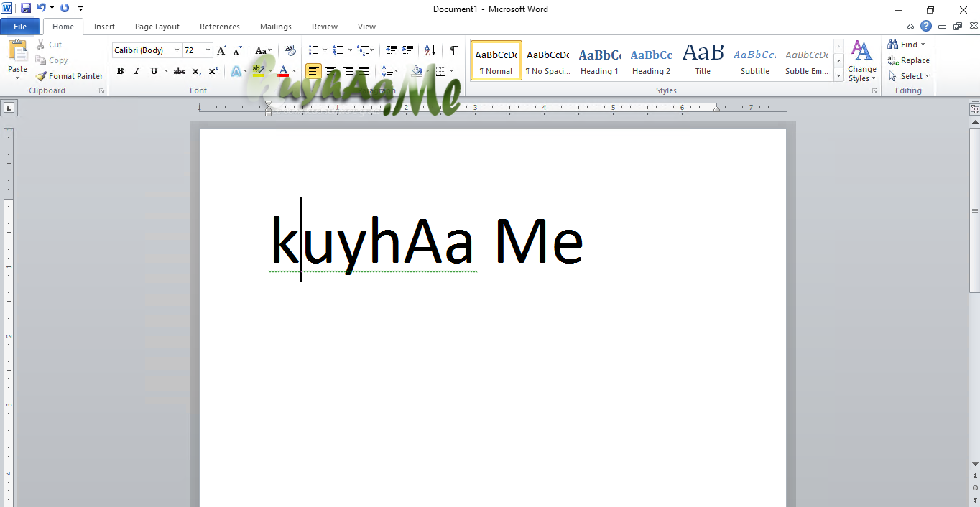The image size is (980, 507).
Task: Switch to the Review tab
Action: [325, 27]
